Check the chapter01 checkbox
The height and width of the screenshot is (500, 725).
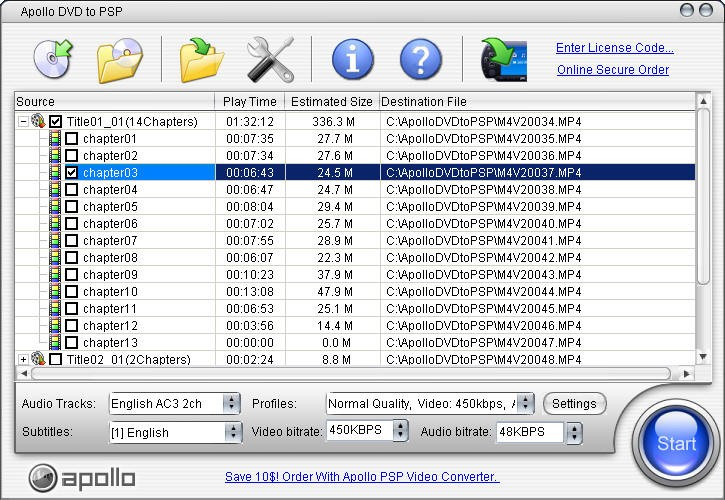tap(71, 138)
